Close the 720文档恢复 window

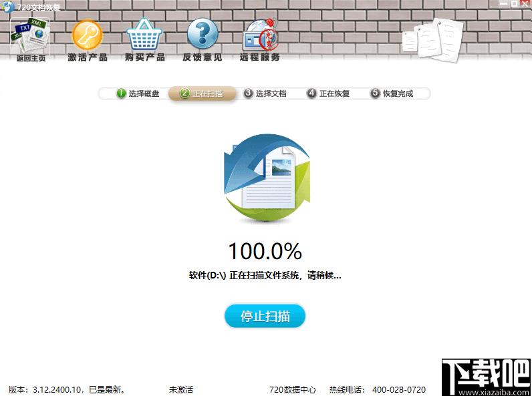527,4
